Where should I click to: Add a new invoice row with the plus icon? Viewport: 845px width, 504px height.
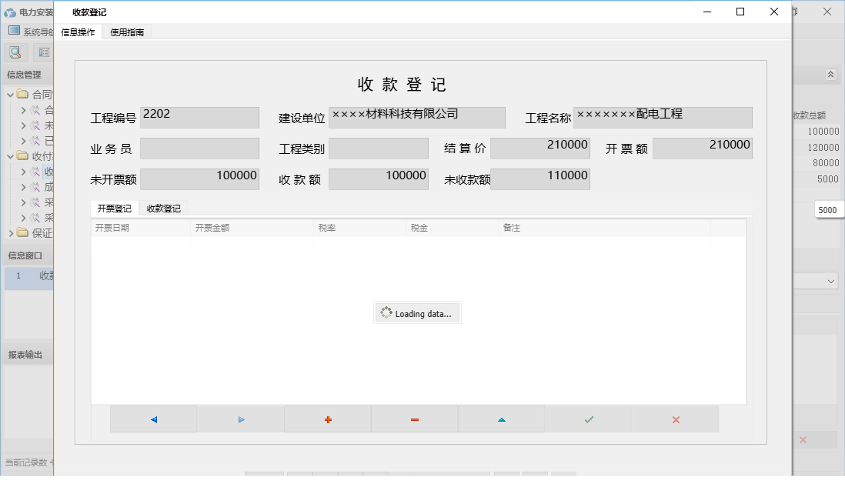(327, 419)
